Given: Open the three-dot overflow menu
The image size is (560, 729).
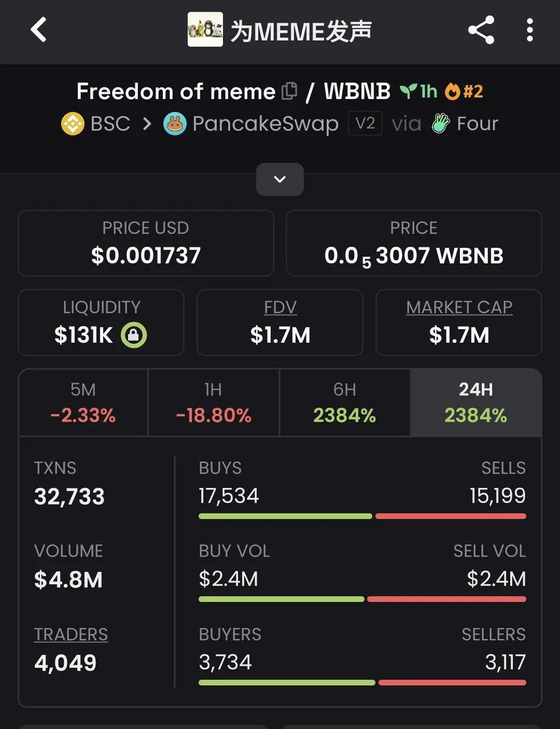Looking at the screenshot, I should coord(530,30).
